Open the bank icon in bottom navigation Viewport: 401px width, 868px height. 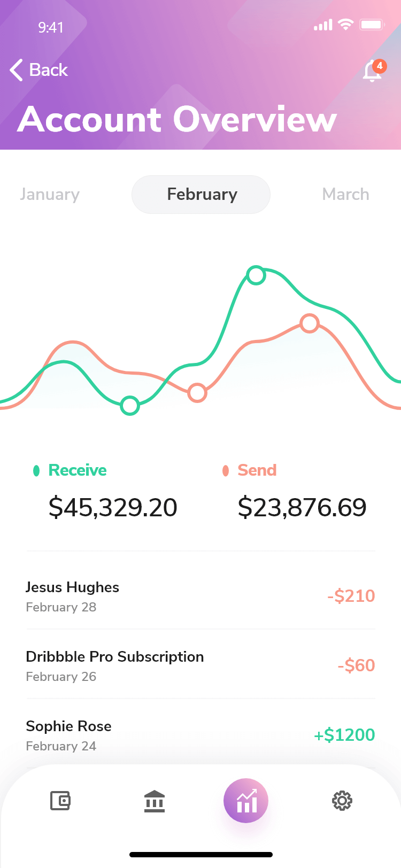[155, 801]
